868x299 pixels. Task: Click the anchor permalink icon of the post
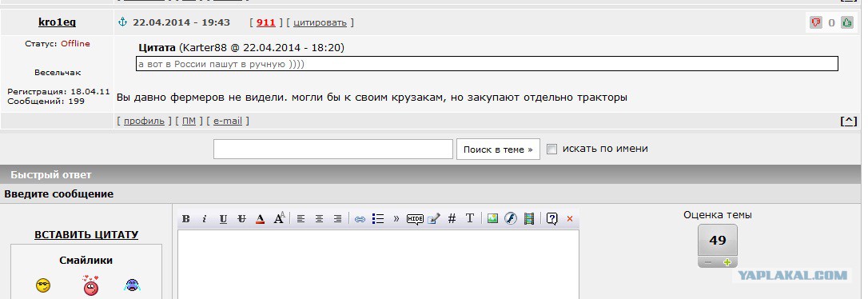[x=123, y=22]
